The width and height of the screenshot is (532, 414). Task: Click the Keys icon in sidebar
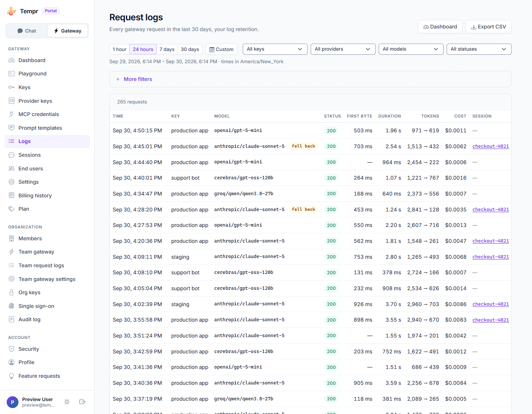tap(11, 87)
